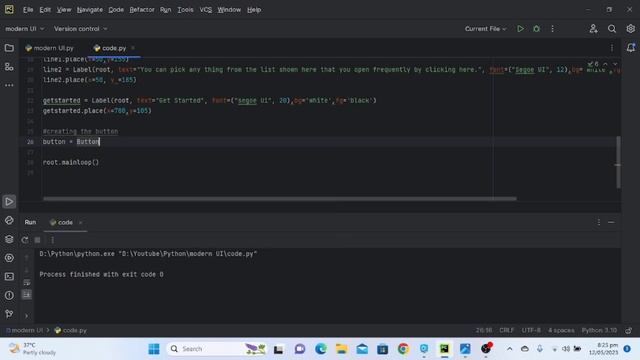640x360 pixels.
Task: Open the File menu
Action: [28, 10]
